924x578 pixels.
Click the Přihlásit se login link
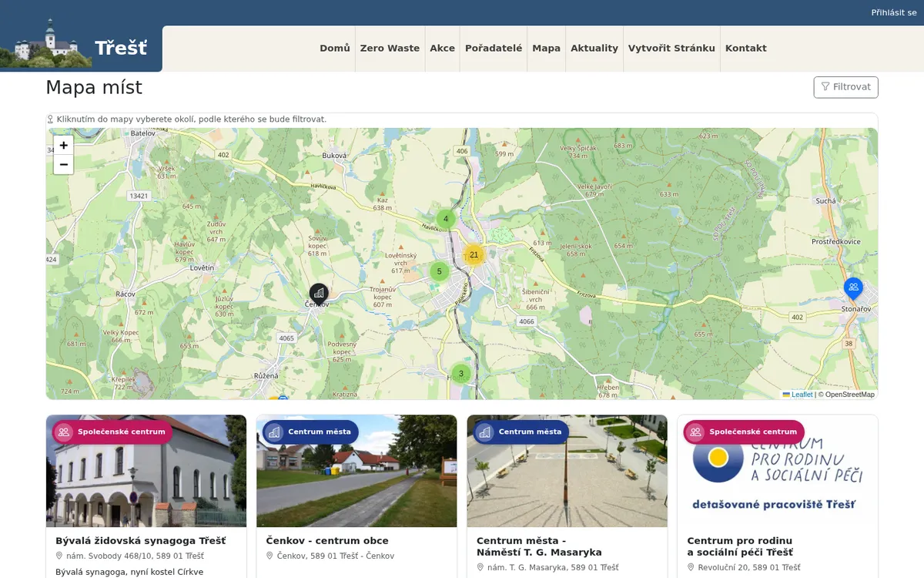click(894, 12)
